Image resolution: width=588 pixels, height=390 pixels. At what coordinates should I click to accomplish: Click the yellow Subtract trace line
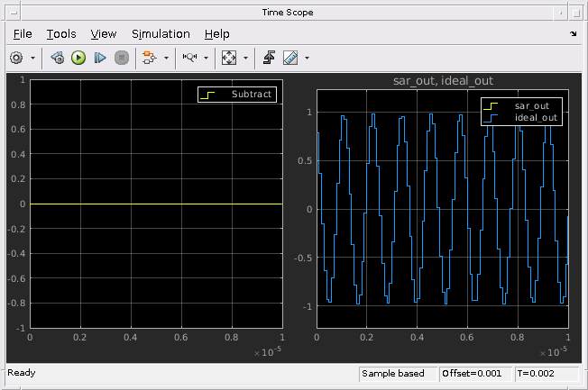[x=156, y=204]
